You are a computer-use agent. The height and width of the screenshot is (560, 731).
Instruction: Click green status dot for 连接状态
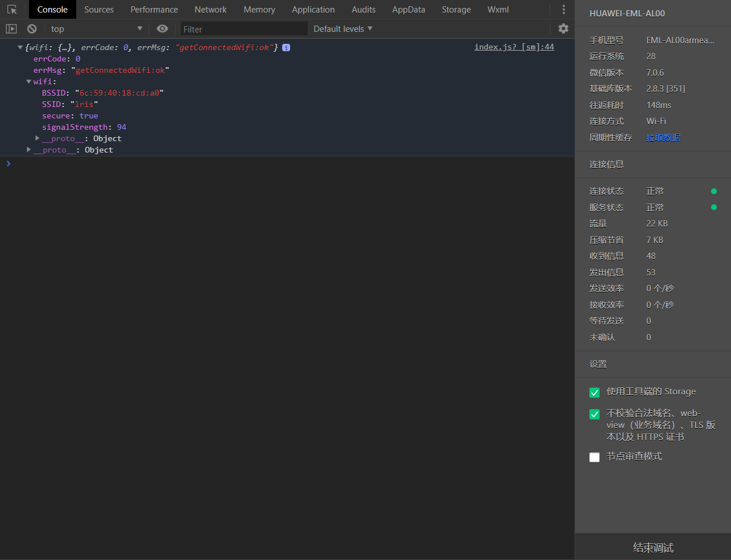coord(714,191)
